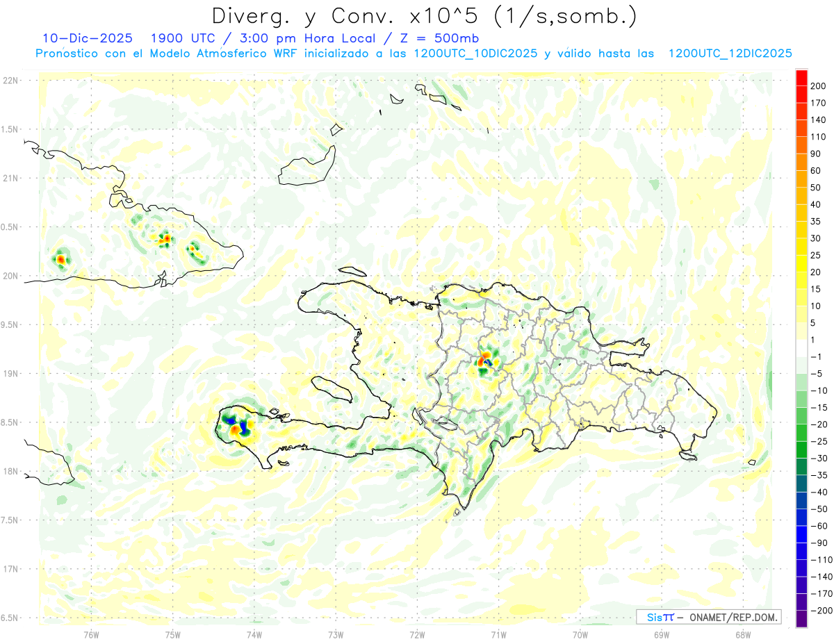Click the colorbar label '-15'
The image size is (834, 644).
[820, 407]
